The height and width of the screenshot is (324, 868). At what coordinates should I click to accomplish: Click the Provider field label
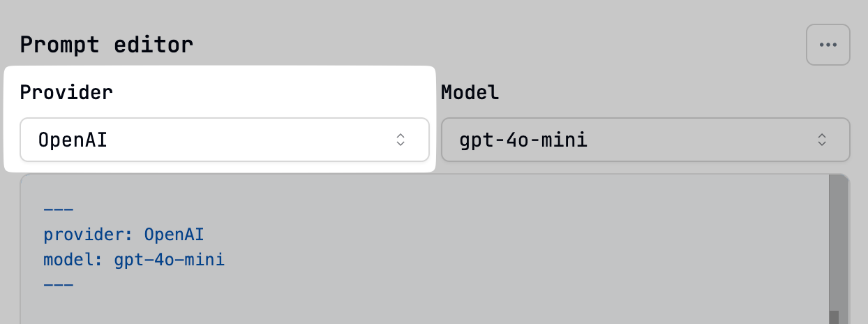pos(66,91)
